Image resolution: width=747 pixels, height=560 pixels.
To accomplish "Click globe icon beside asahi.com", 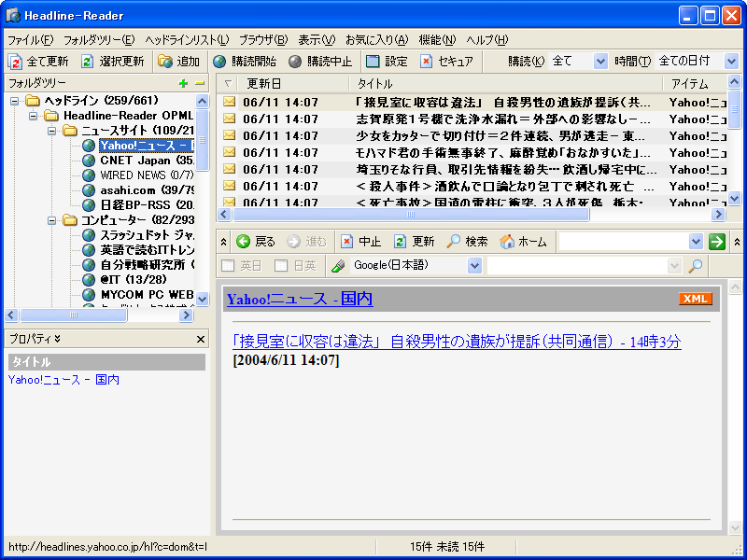I will pos(89,190).
